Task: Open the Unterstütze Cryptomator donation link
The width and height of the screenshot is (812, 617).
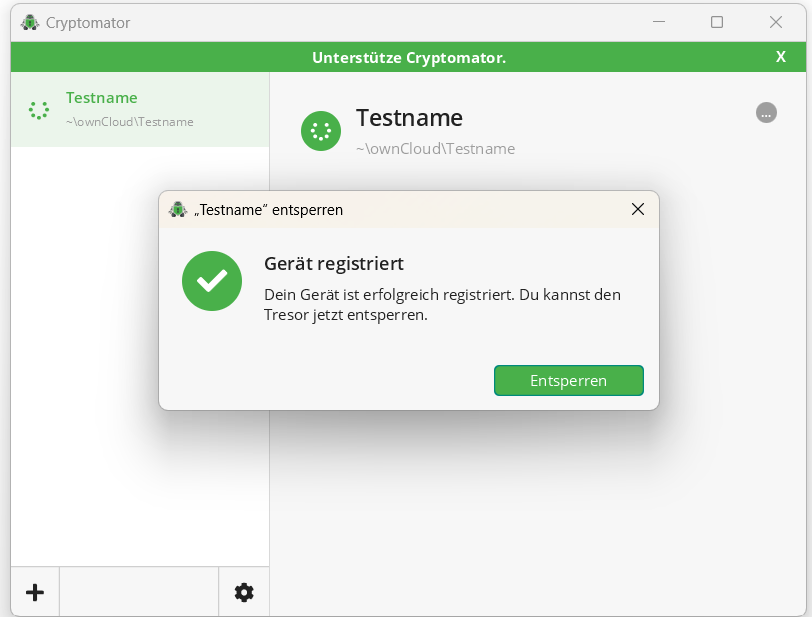Action: click(x=409, y=58)
